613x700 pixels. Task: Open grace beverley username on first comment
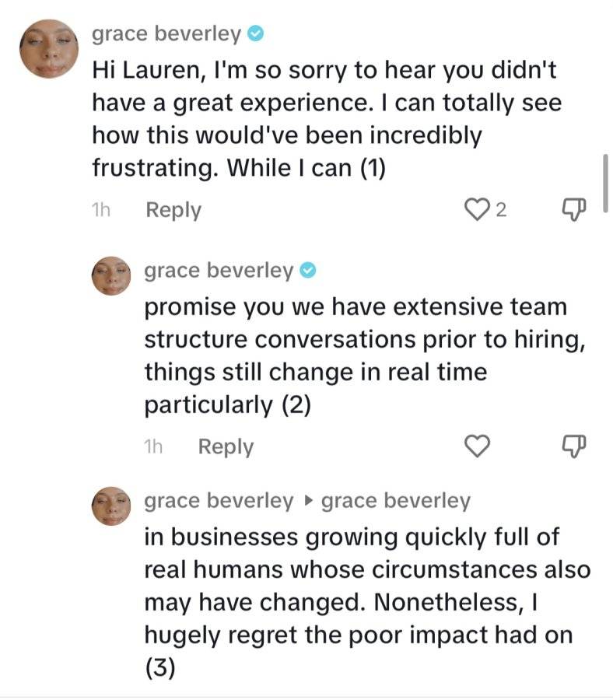[x=166, y=34]
